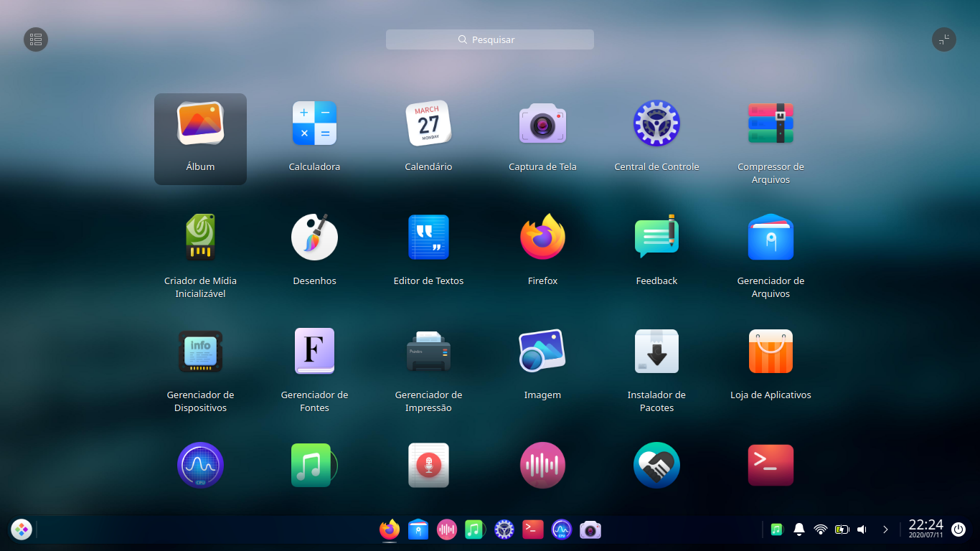The width and height of the screenshot is (980, 551).
Task: Expand the tray arrow chevron
Action: (886, 529)
